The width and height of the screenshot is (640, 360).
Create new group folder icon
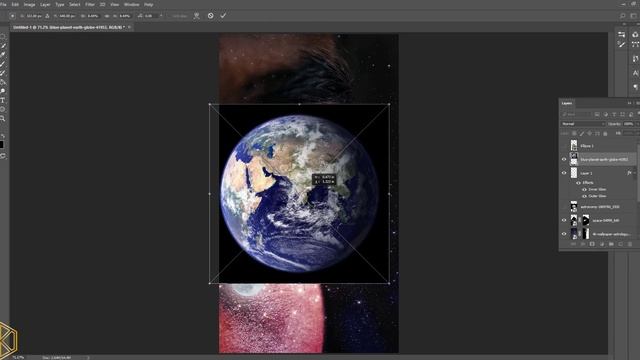point(611,244)
